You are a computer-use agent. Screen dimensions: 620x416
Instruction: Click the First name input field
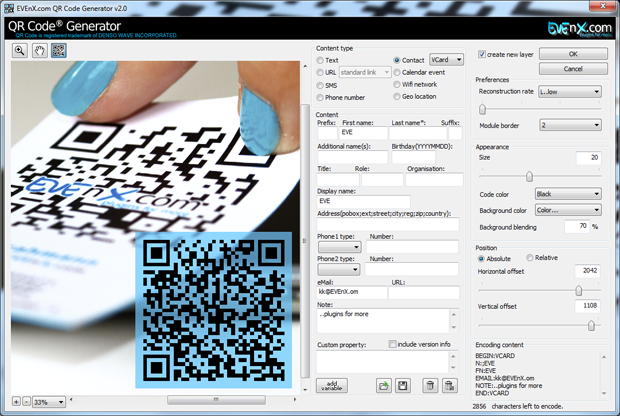point(364,132)
